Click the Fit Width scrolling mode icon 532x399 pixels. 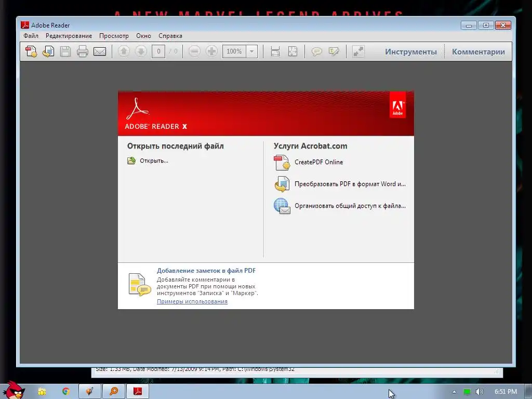click(x=275, y=51)
